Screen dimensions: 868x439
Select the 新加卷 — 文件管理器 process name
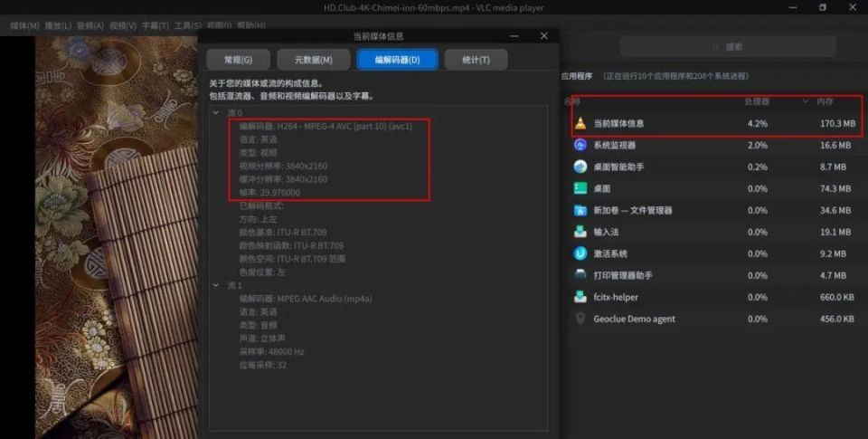coord(633,210)
